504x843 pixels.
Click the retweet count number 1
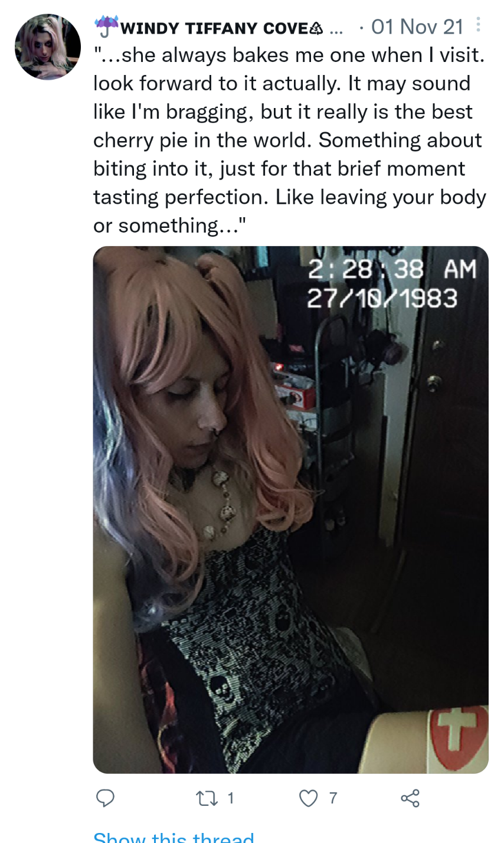point(231,799)
